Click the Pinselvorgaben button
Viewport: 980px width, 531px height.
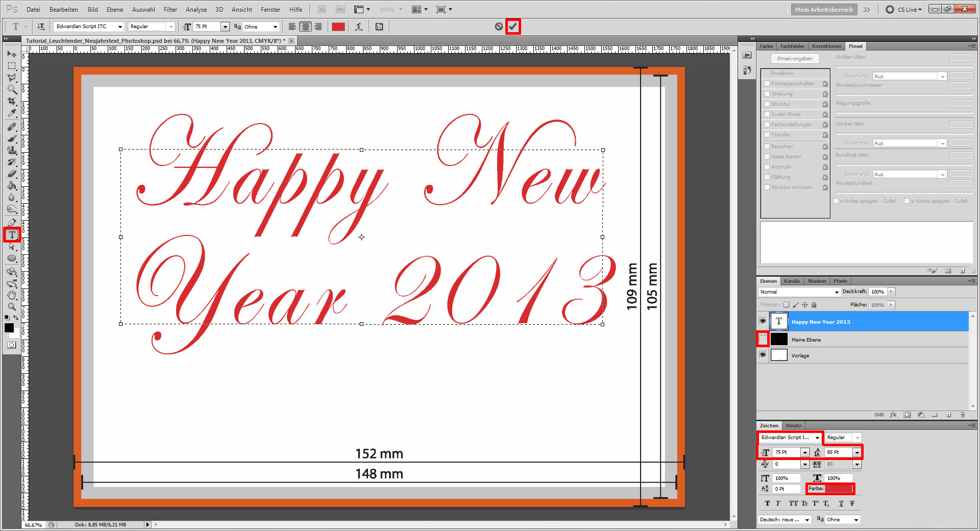pos(795,58)
